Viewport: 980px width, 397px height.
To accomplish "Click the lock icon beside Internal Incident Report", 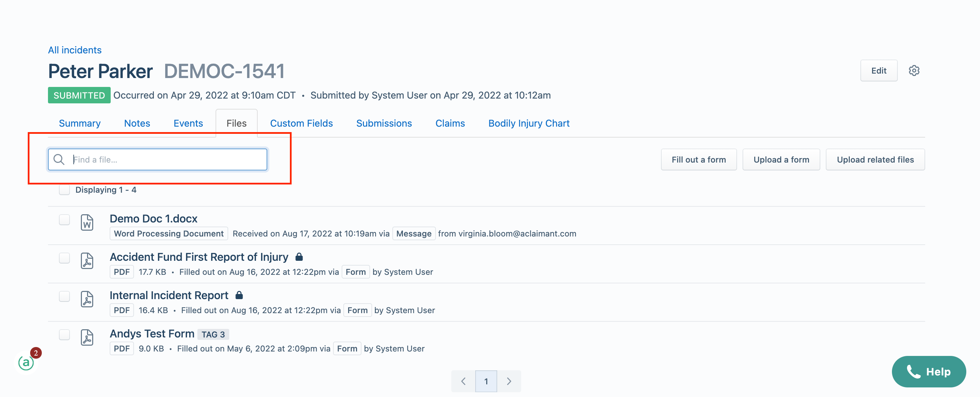I will coord(239,295).
